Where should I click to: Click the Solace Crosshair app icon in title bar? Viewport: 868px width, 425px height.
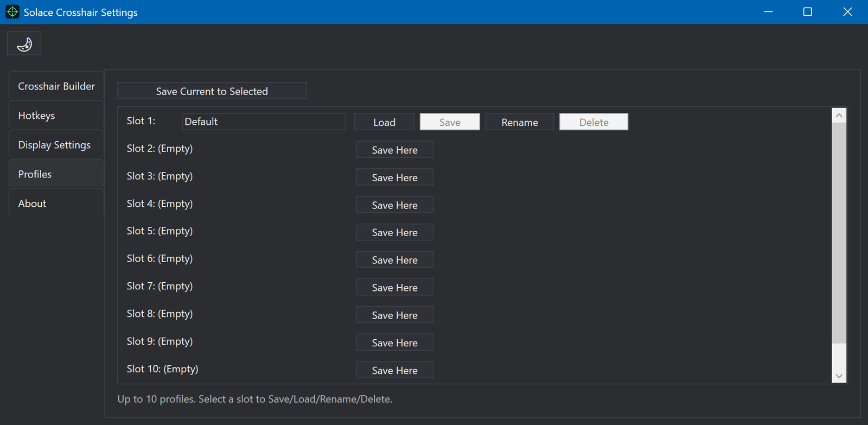[x=12, y=12]
